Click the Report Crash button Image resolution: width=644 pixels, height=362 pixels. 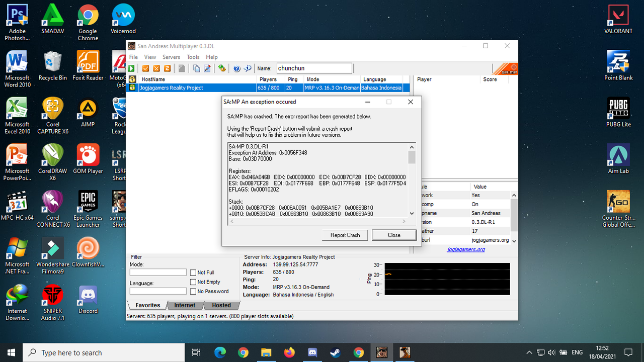tap(345, 235)
